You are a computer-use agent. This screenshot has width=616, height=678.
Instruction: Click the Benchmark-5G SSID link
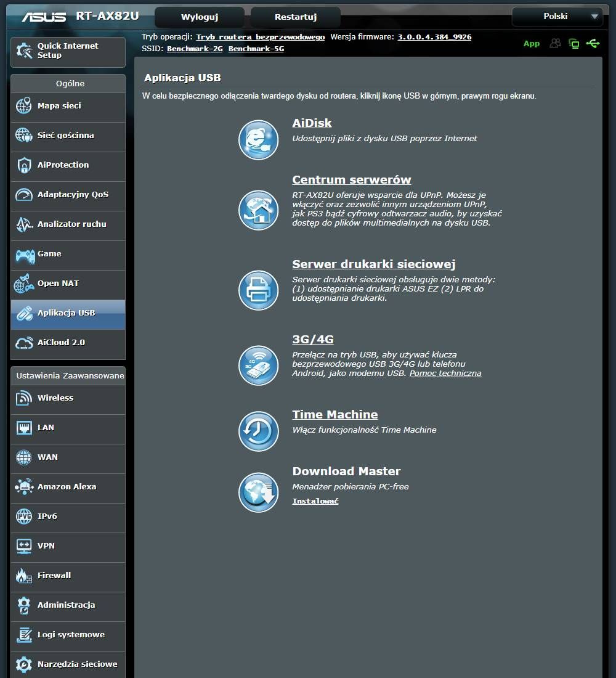click(x=256, y=49)
